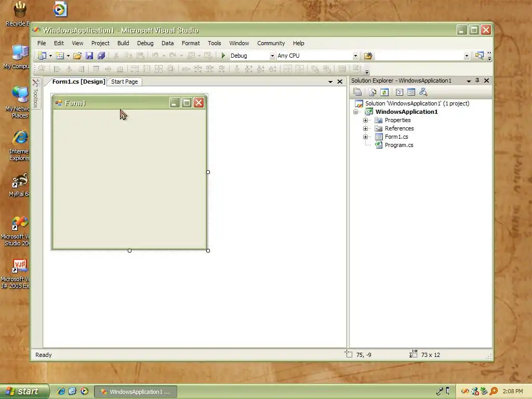Open the Tools menu
Image resolution: width=532 pixels, height=399 pixels.
coord(215,43)
